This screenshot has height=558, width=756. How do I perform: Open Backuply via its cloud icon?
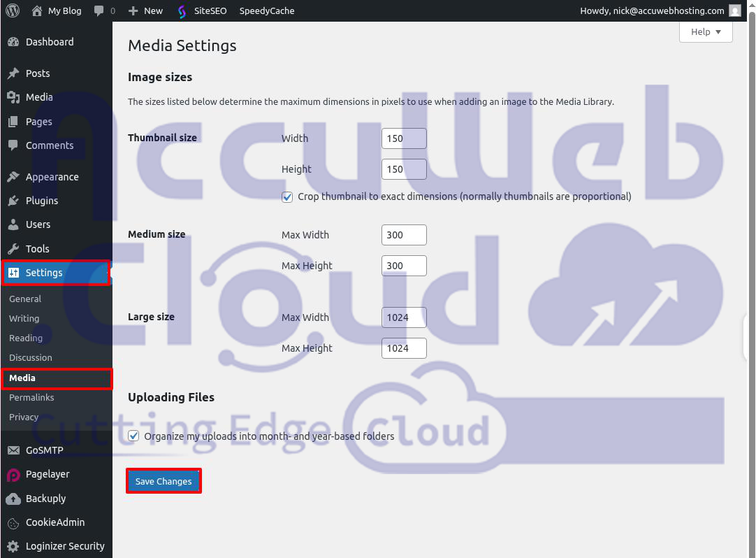(13, 499)
